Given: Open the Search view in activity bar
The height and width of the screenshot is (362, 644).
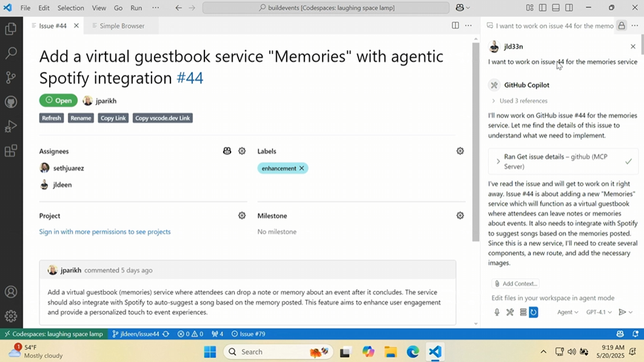Looking at the screenshot, I should pos(11,54).
